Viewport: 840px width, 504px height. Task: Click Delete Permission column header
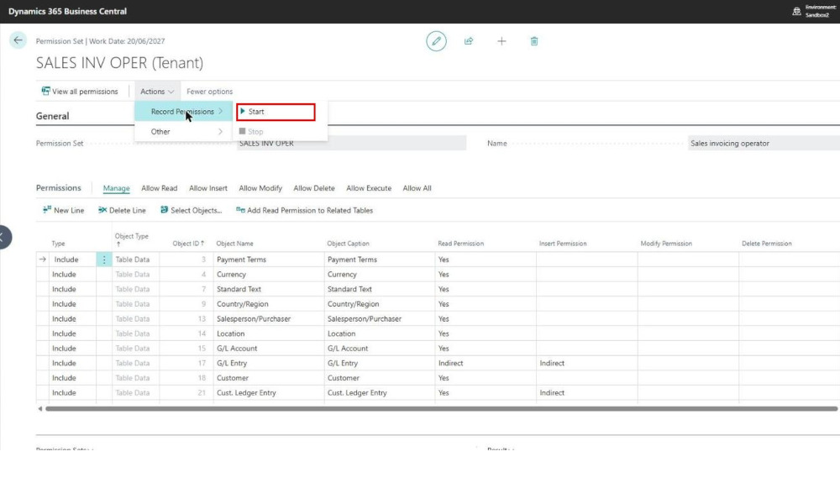(767, 244)
